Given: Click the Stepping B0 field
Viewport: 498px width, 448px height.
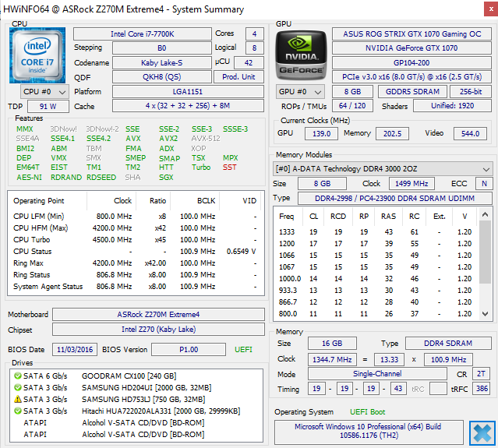Looking at the screenshot, I should coord(161,48).
